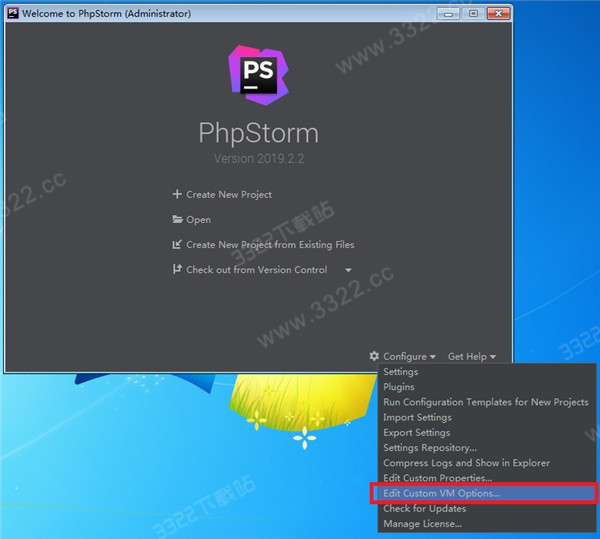Create New Project link
This screenshot has width=600, height=539.
[229, 194]
